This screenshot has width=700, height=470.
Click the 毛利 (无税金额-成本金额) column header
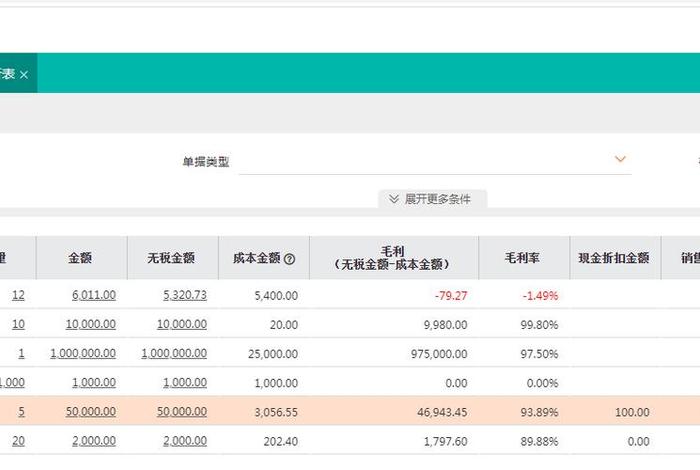(394, 258)
